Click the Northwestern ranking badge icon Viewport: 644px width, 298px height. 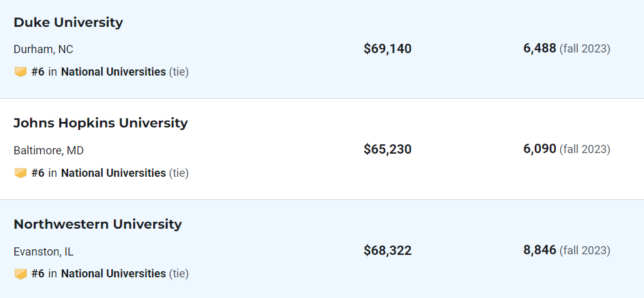(21, 274)
